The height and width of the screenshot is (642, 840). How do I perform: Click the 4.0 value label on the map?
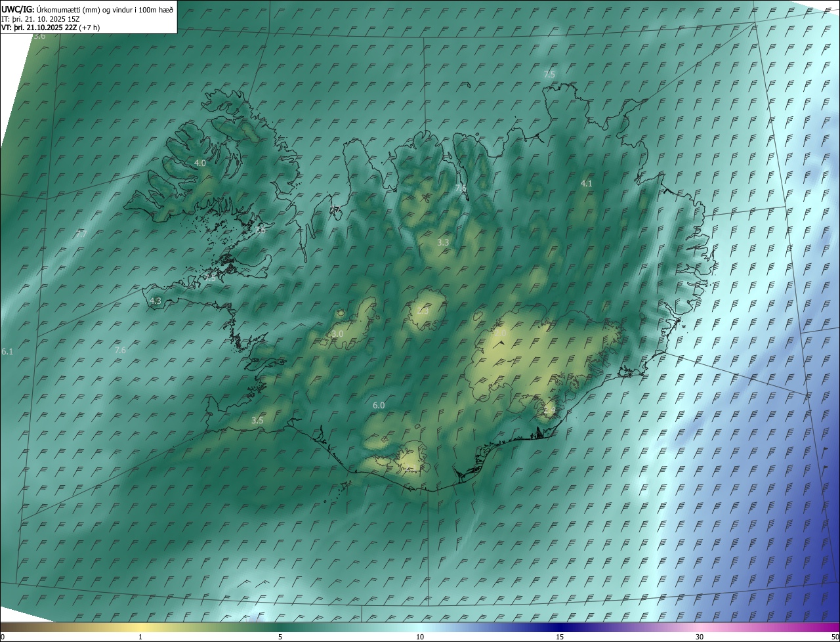(x=200, y=163)
